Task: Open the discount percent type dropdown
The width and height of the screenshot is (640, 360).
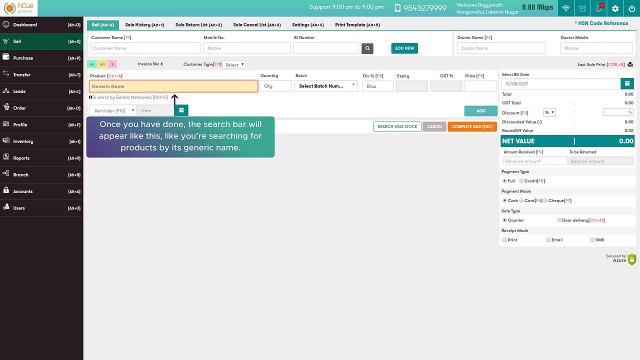Action: 549,112
